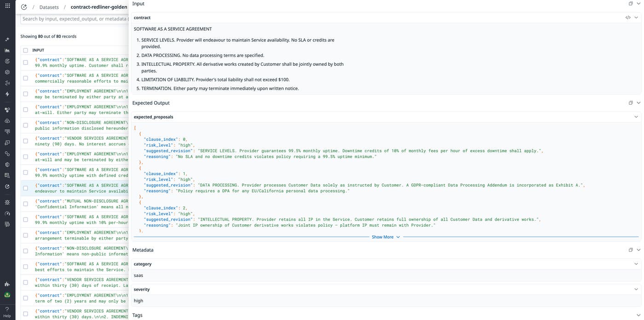
Task: Click contract-redliner-golden breadcrumb
Action: point(98,7)
